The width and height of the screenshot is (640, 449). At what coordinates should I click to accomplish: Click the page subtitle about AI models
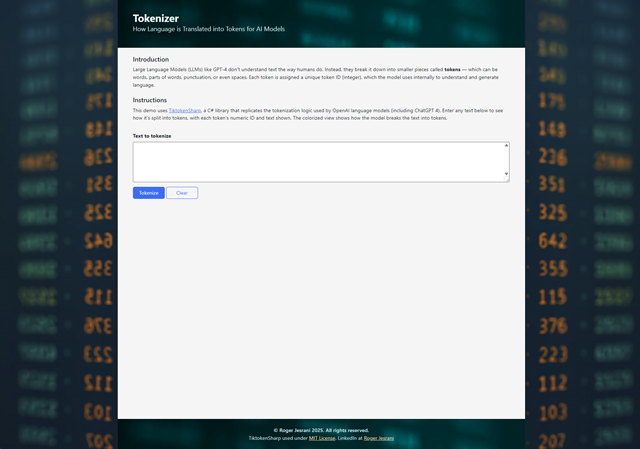tap(208, 29)
